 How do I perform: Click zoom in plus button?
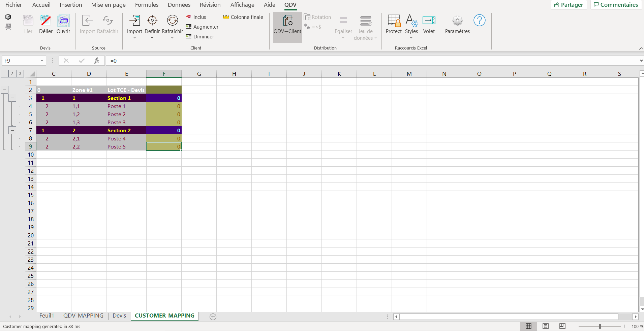coord(624,326)
